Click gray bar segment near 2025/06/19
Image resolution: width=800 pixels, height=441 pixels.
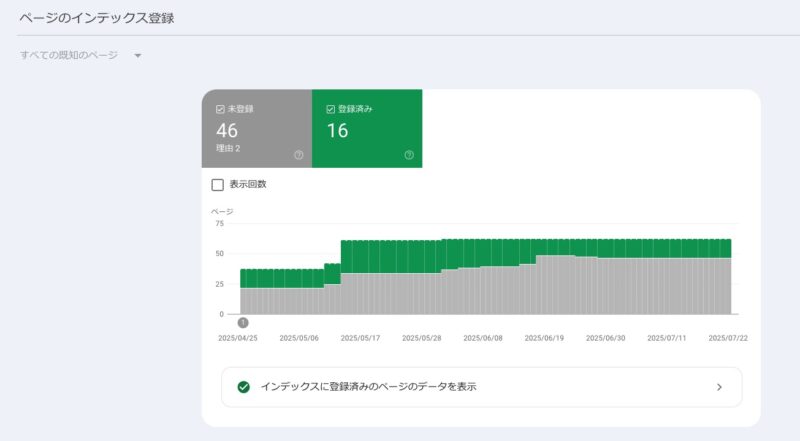[544, 285]
